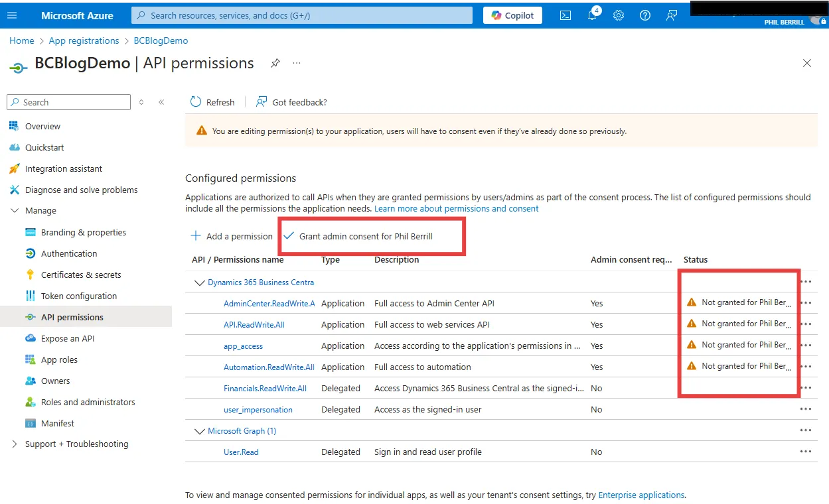Open the app_access permission
Image resolution: width=829 pixels, height=504 pixels.
coord(243,346)
